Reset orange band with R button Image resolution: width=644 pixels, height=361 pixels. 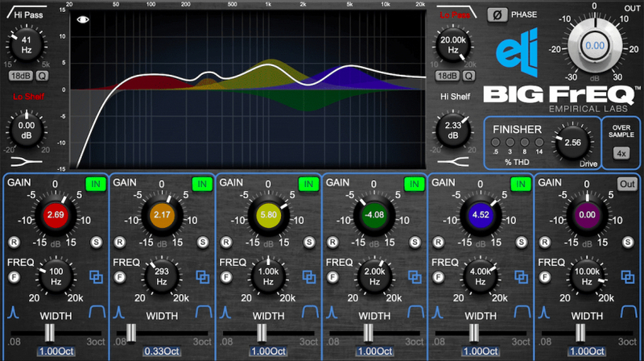coord(120,243)
